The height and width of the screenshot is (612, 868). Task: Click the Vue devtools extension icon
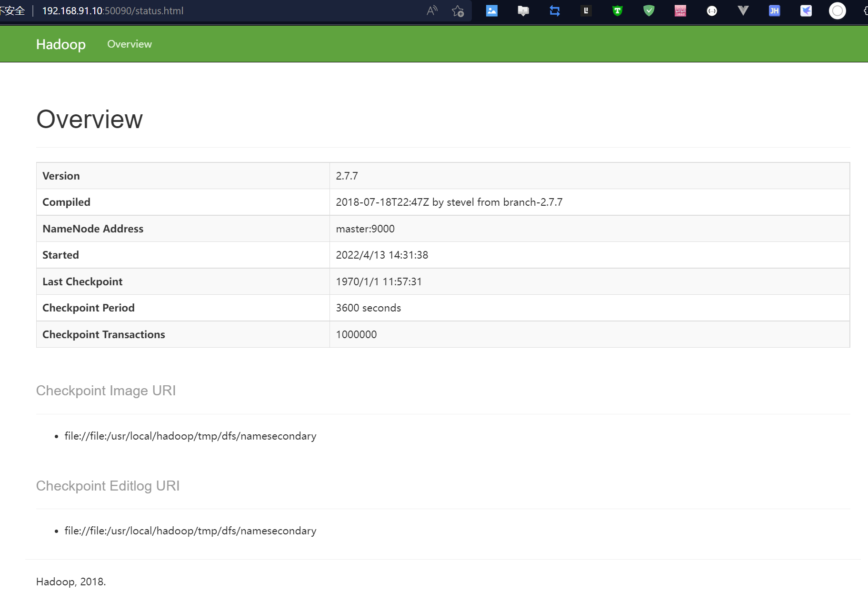coord(743,10)
